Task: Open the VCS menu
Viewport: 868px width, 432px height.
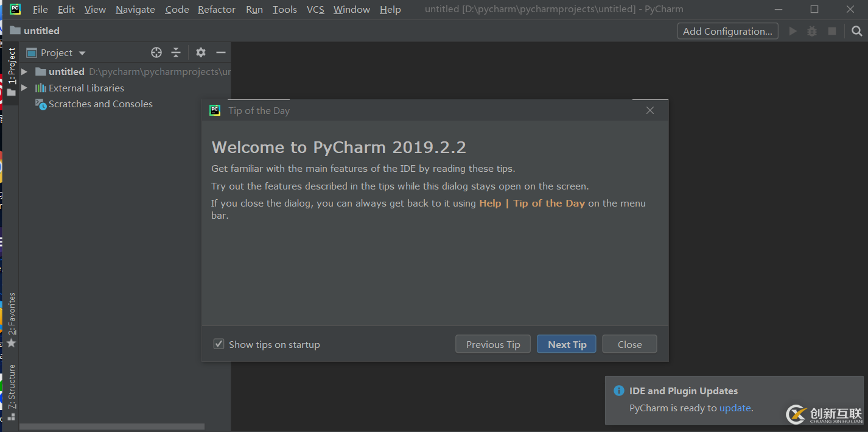Action: tap(315, 9)
